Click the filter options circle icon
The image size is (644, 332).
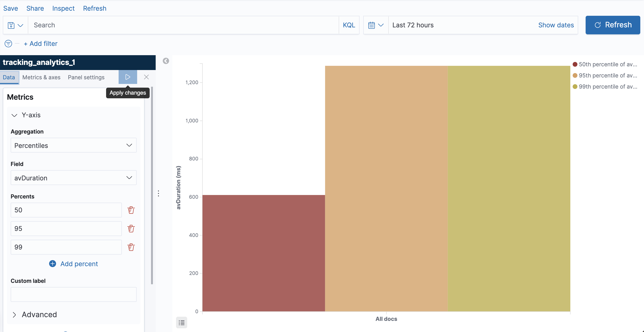tap(8, 44)
